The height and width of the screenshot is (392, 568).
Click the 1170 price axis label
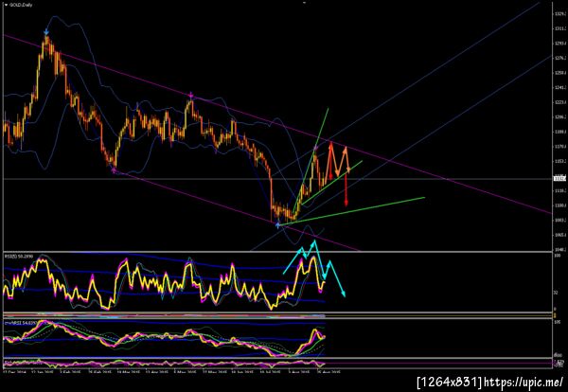pos(560,147)
